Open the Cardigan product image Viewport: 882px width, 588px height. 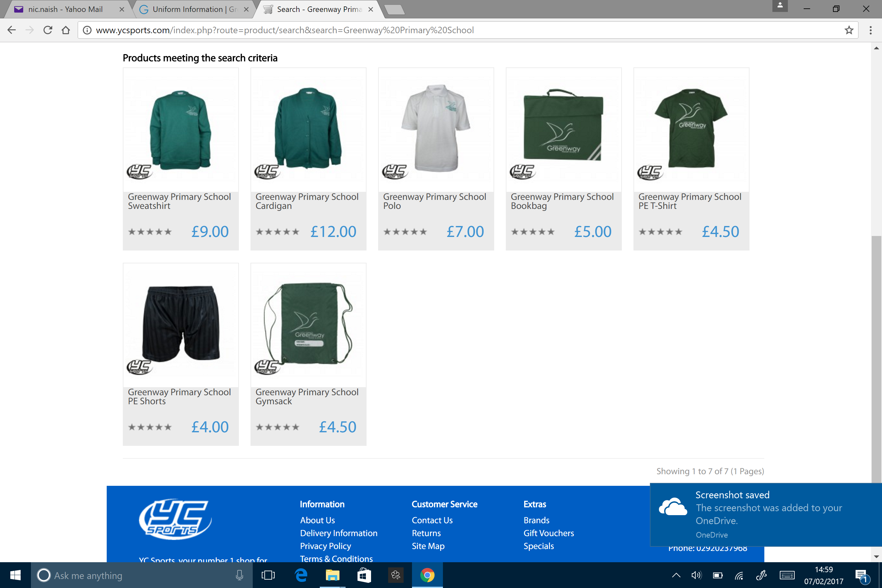(x=308, y=129)
